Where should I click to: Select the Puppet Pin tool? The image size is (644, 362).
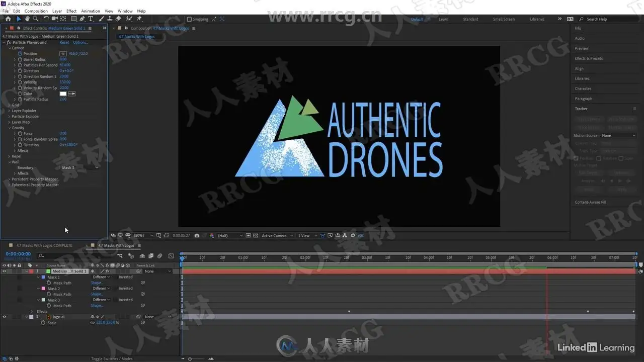tap(139, 19)
